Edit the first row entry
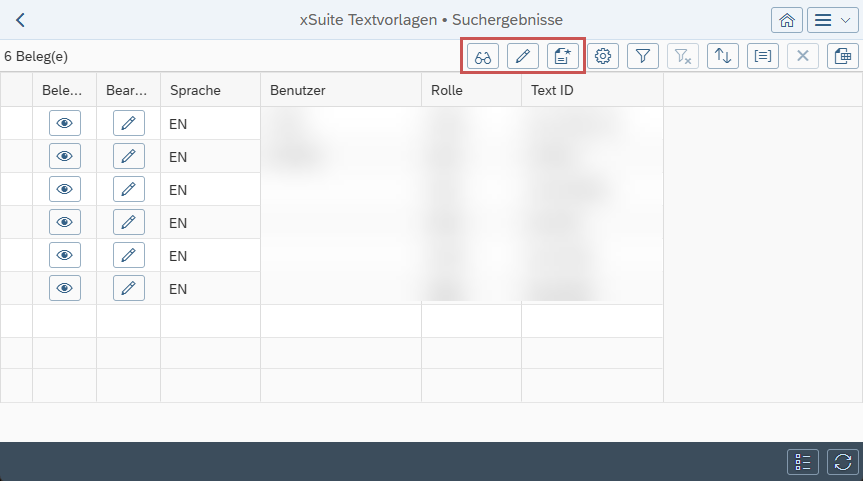Image resolution: width=863 pixels, height=481 pixels. [129, 123]
